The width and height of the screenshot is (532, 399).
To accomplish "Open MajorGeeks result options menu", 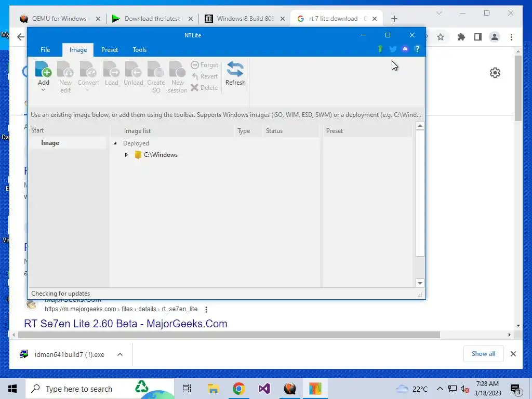I will (x=206, y=310).
